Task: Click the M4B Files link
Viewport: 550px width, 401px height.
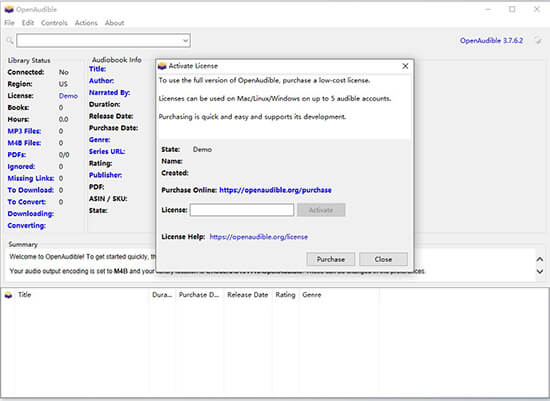Action: (24, 143)
